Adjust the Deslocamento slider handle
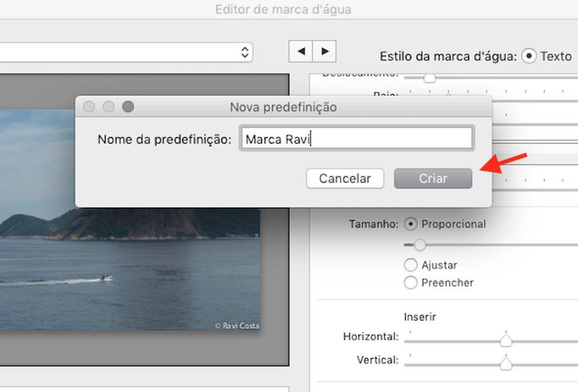Screen dimensions: 578x392 429,77
